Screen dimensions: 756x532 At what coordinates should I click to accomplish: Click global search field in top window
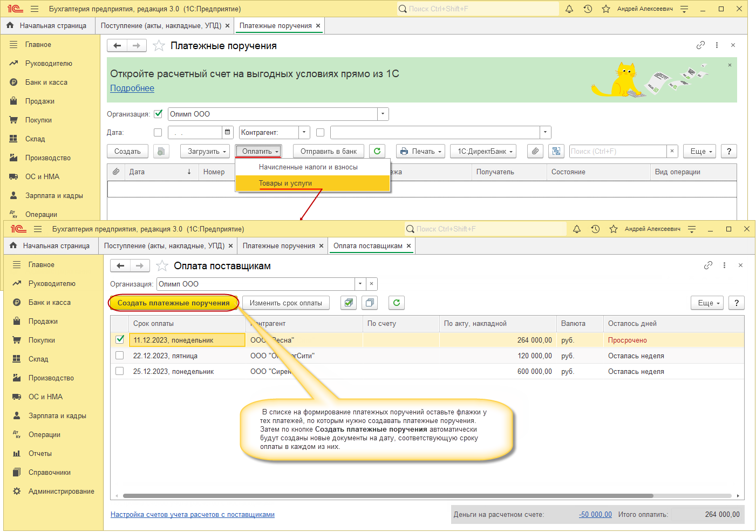[x=478, y=9]
